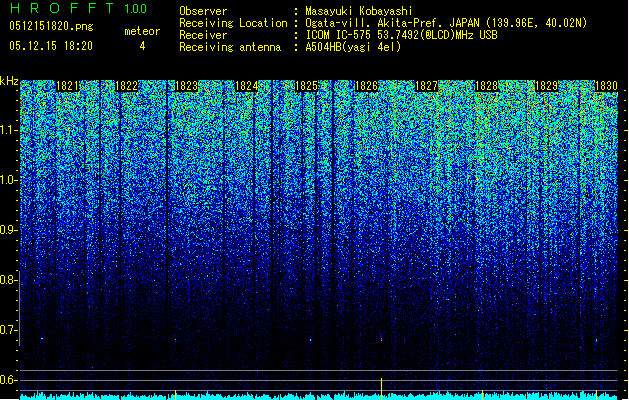
Task: Click the 0.9 kHz frequency label
Action: pos(8,230)
